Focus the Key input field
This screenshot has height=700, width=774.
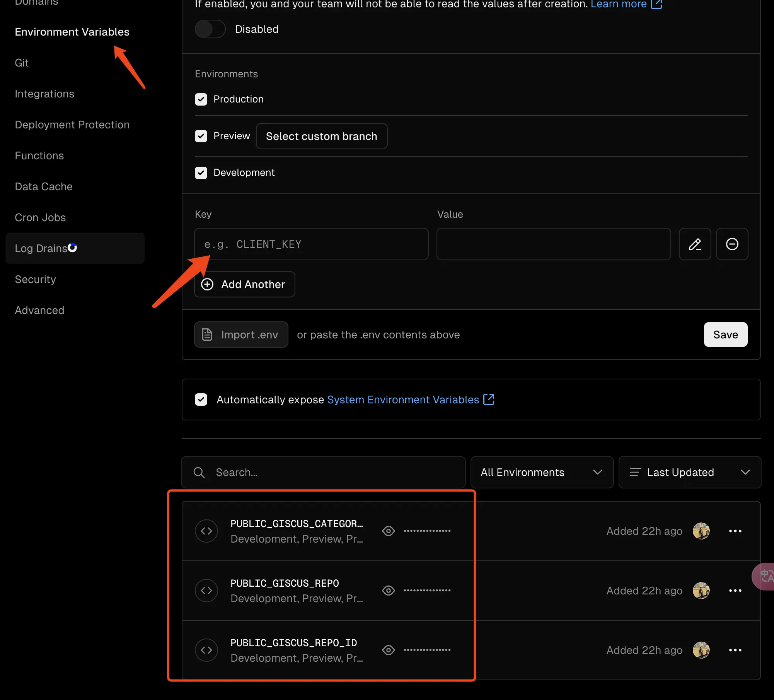tap(311, 244)
